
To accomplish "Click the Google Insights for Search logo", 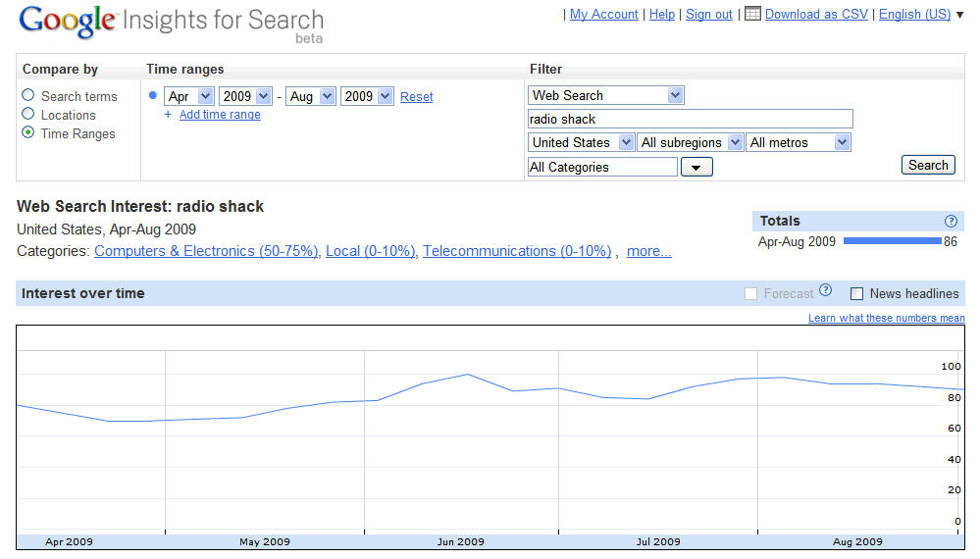I will coord(172,25).
